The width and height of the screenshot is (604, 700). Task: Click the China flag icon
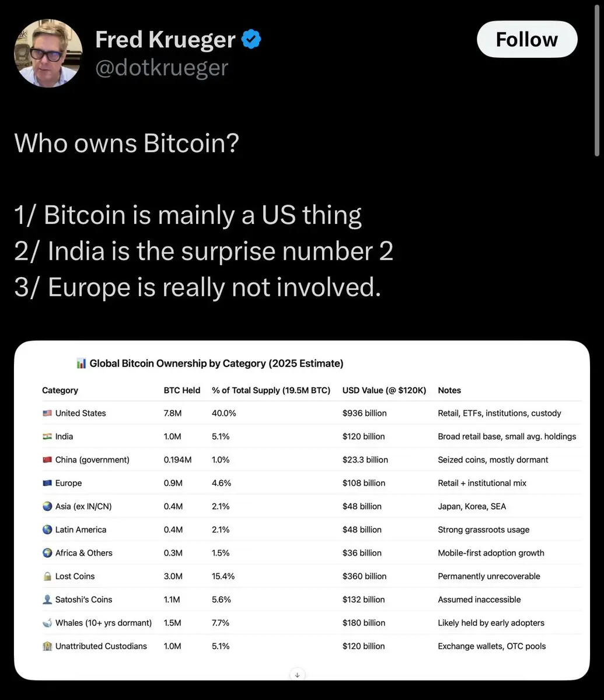(47, 460)
